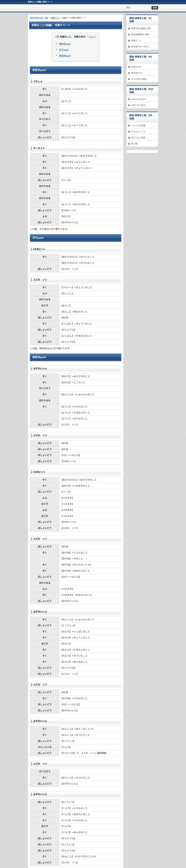Jump to 洋子part from the table of contents
186x868 pixels.
63,50
